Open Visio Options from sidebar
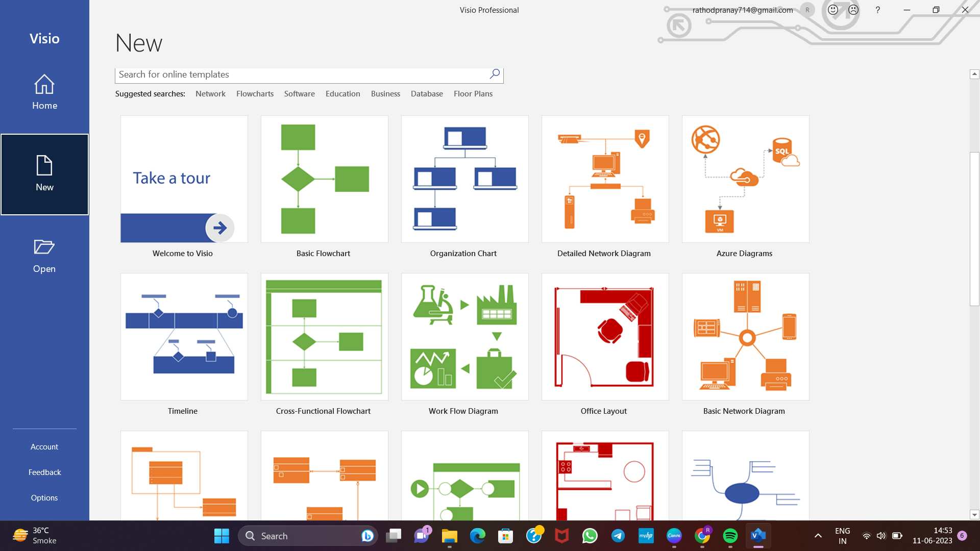The height and width of the screenshot is (551, 980). tap(44, 497)
